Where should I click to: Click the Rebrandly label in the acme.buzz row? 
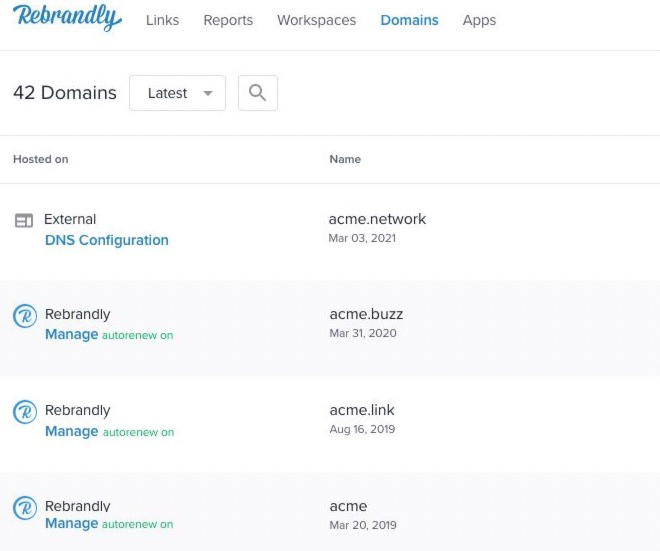click(x=77, y=314)
